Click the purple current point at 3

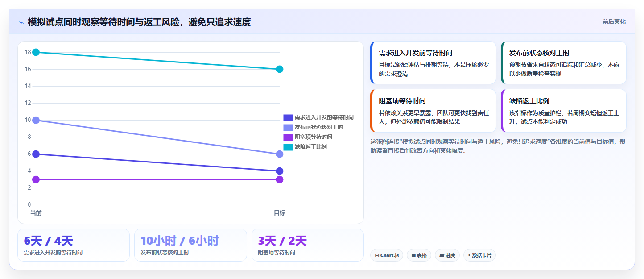point(36,179)
